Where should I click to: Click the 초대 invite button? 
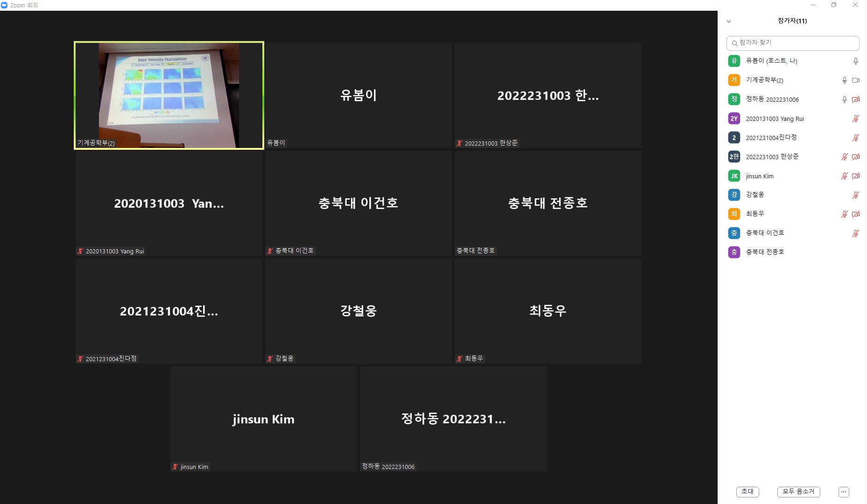pos(747,492)
